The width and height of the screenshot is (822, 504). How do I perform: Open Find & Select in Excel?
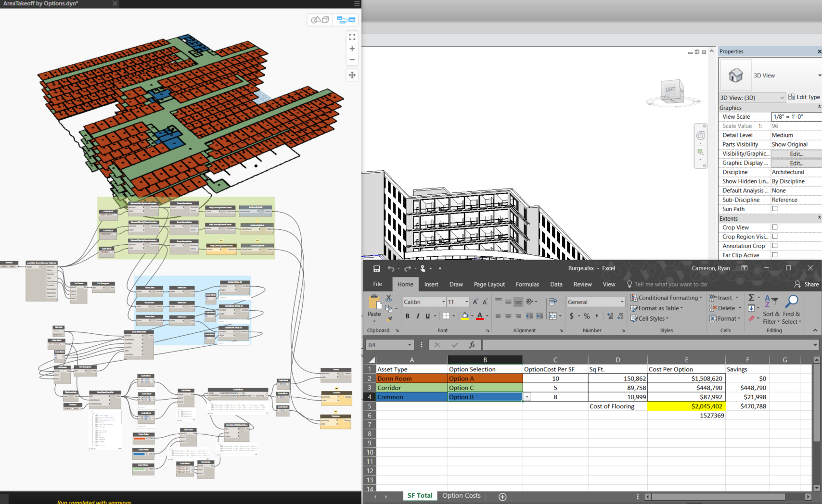pyautogui.click(x=792, y=309)
